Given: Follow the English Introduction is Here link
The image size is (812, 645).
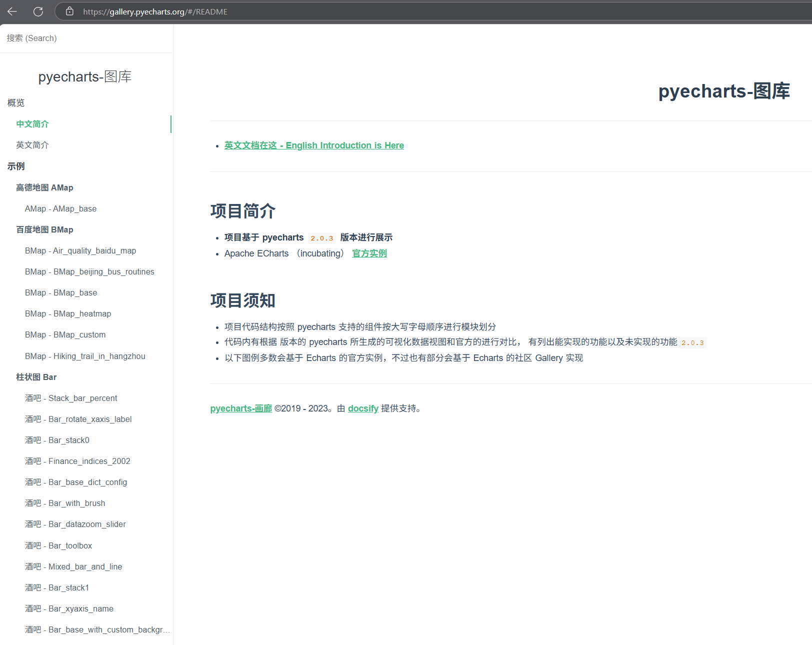Looking at the screenshot, I should [x=314, y=145].
